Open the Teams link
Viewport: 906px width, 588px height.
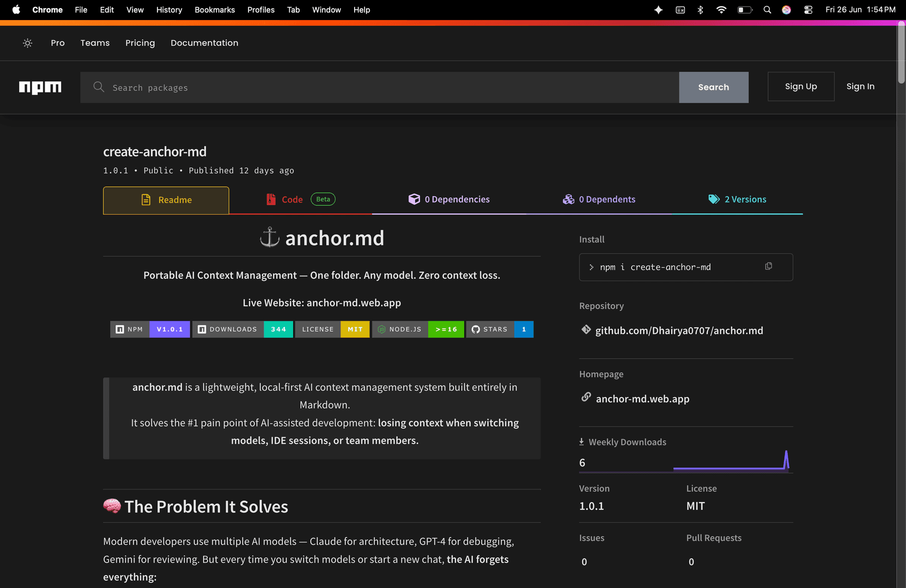pyautogui.click(x=95, y=43)
